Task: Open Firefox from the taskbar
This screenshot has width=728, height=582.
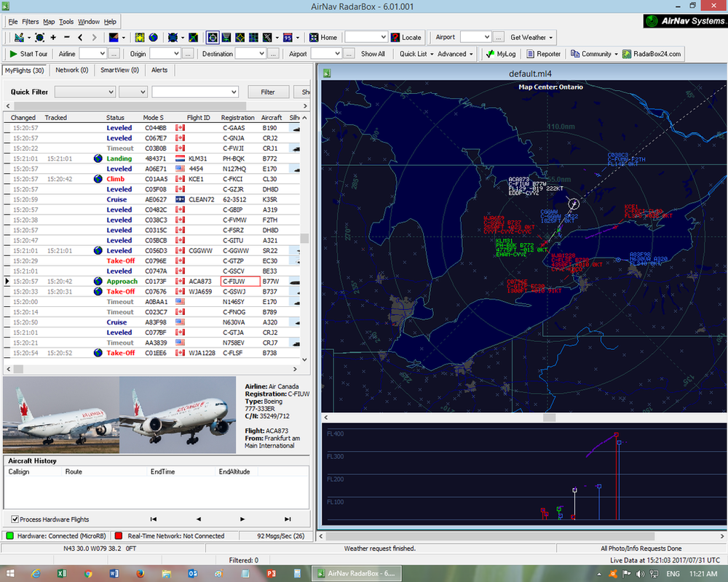Action: pyautogui.click(x=141, y=574)
